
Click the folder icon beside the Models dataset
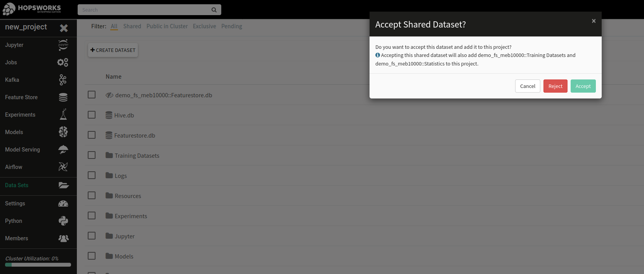(109, 256)
